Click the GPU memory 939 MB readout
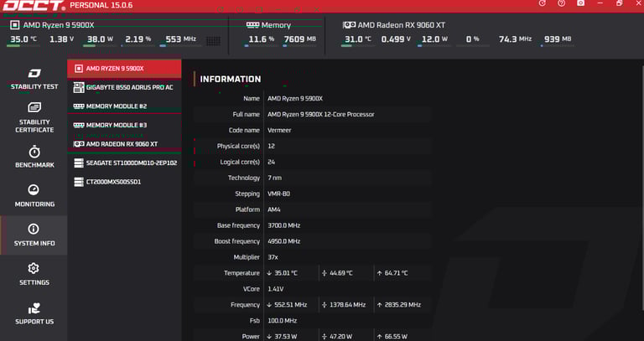The image size is (644, 341). tap(558, 39)
